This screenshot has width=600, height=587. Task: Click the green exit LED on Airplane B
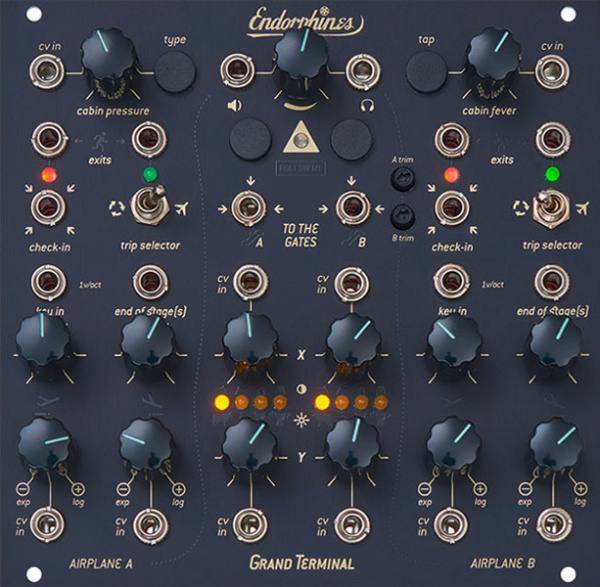point(552,174)
